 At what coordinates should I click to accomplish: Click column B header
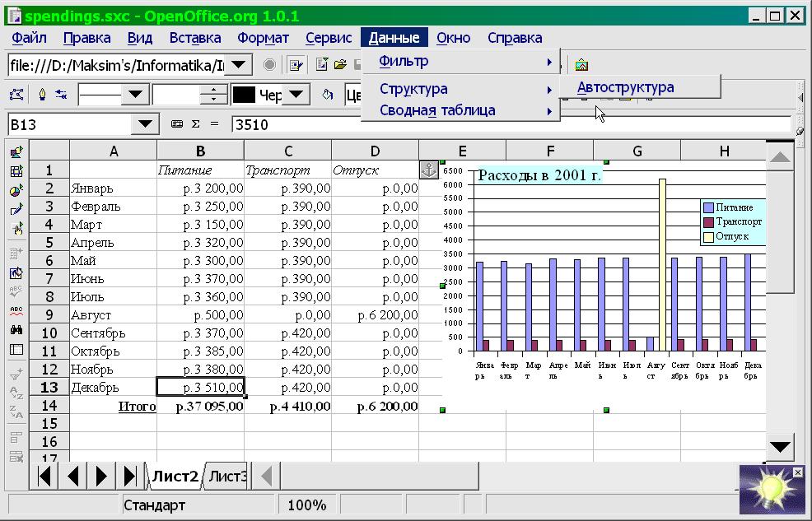pyautogui.click(x=200, y=151)
